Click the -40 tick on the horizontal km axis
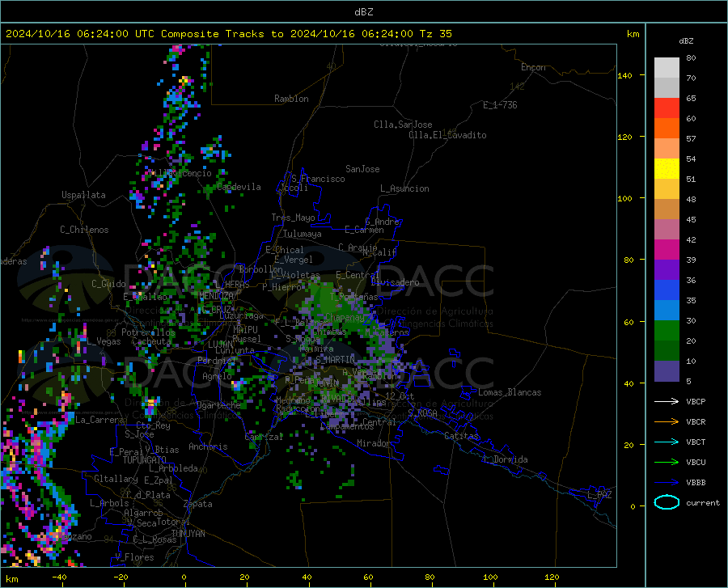This screenshot has height=588, width=728. click(59, 577)
